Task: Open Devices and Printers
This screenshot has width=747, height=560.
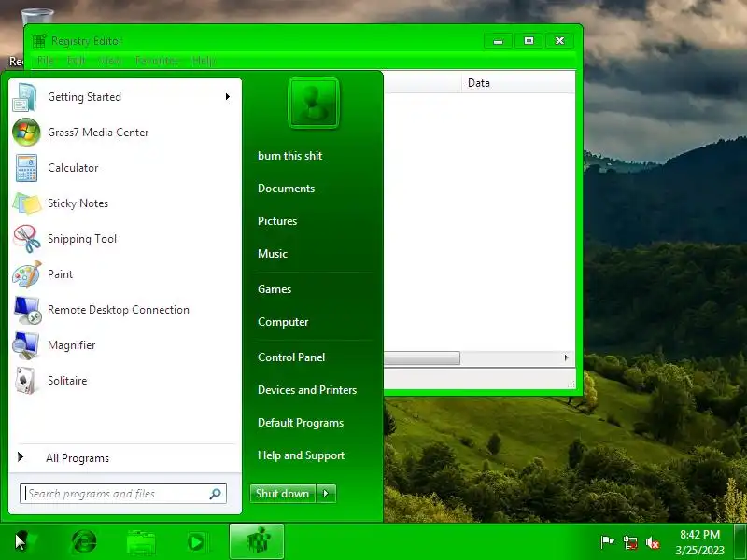Action: (307, 390)
